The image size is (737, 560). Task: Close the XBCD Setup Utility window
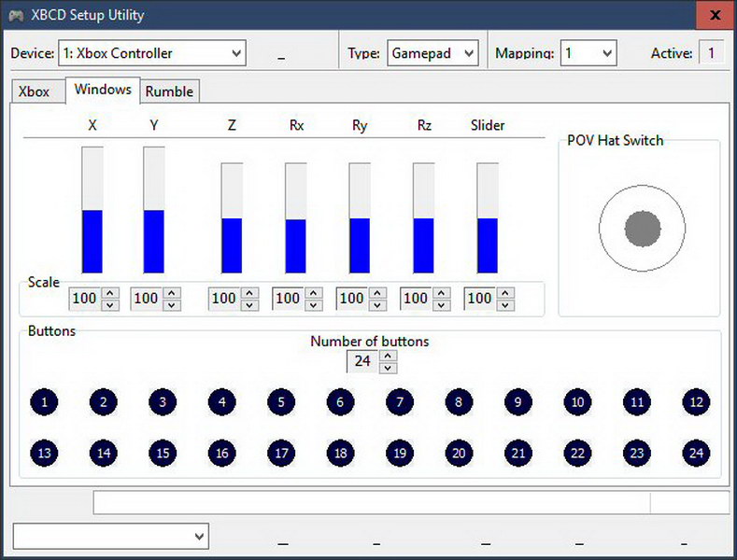click(x=715, y=15)
